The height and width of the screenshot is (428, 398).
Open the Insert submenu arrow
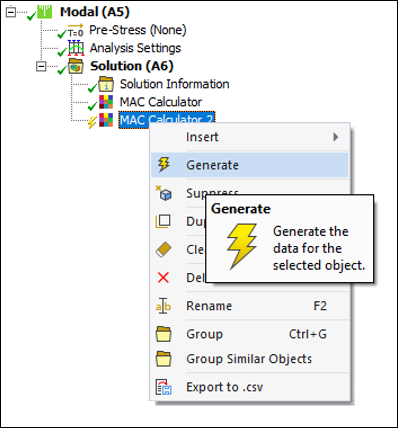[x=336, y=137]
